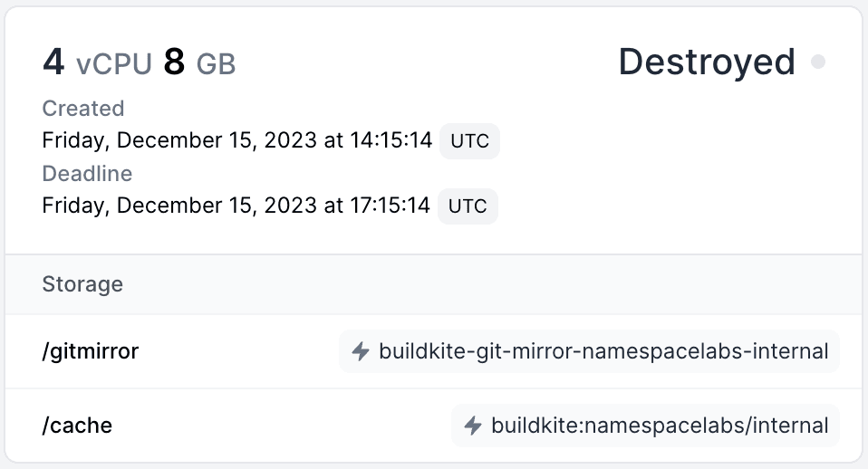This screenshot has width=868, height=469.
Task: Click the lightning bolt icon beside buildkite-git-mirror
Action: (361, 351)
